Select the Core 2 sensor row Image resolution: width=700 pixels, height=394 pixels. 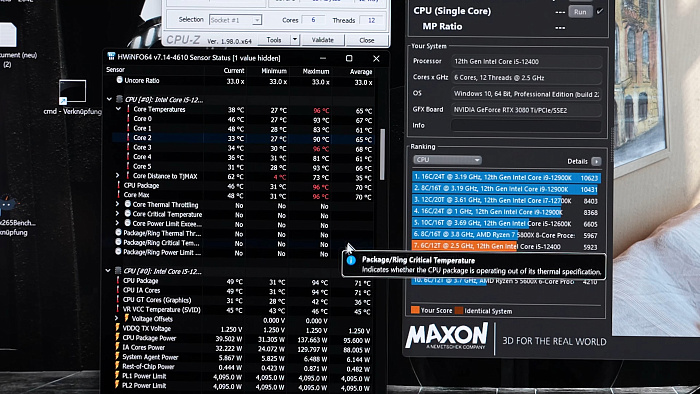[243, 138]
